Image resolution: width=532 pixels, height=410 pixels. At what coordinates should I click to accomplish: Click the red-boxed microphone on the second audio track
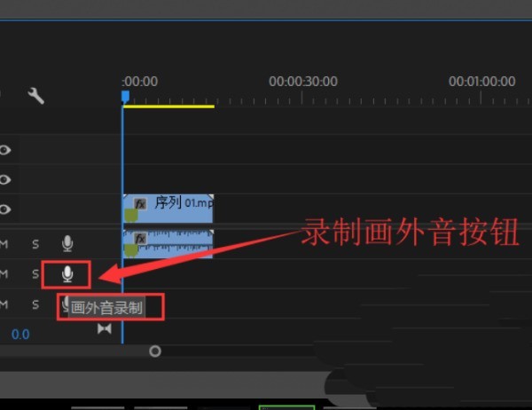pyautogui.click(x=67, y=274)
